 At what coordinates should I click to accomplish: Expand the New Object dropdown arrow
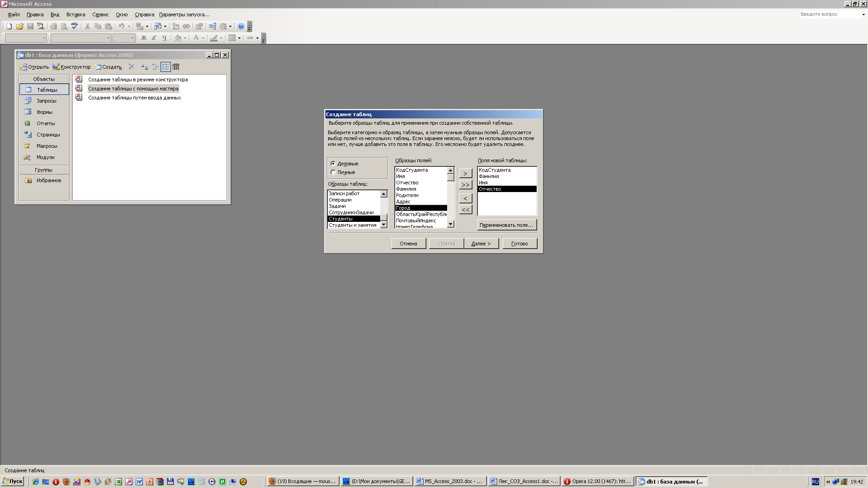pyautogui.click(x=230, y=26)
